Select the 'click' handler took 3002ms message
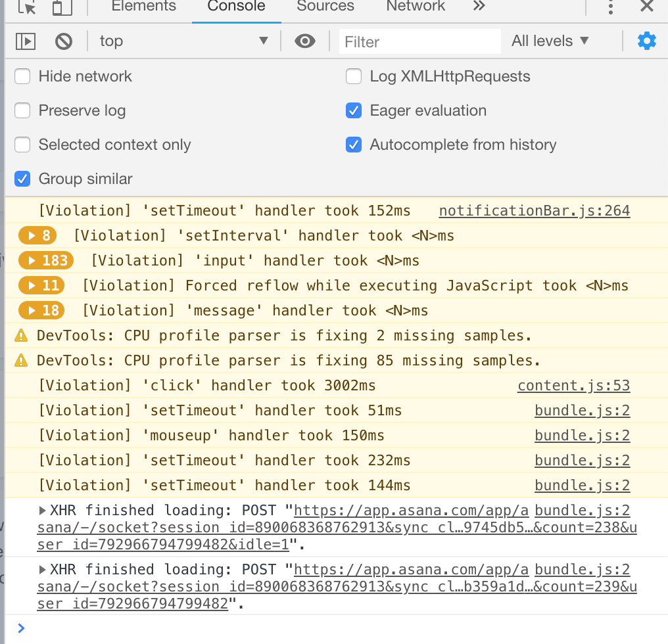Viewport: 668px width, 644px height. [x=207, y=386]
